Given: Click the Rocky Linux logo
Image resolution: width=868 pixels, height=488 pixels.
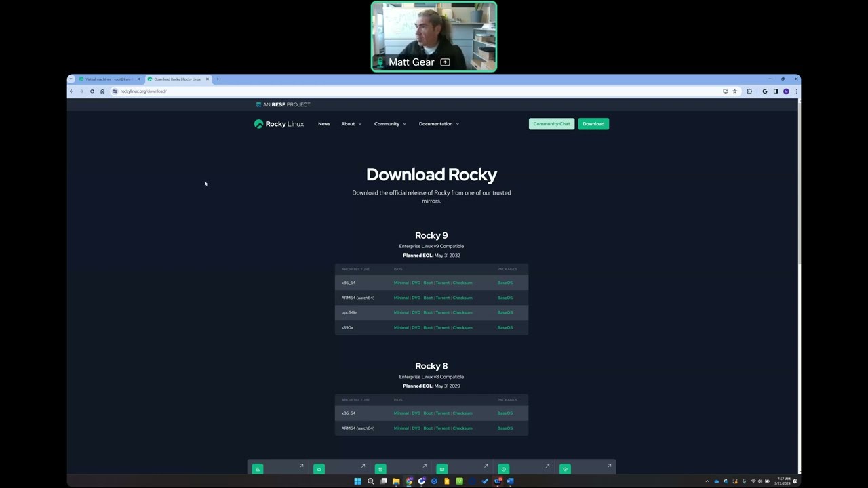Looking at the screenshot, I should (x=279, y=124).
